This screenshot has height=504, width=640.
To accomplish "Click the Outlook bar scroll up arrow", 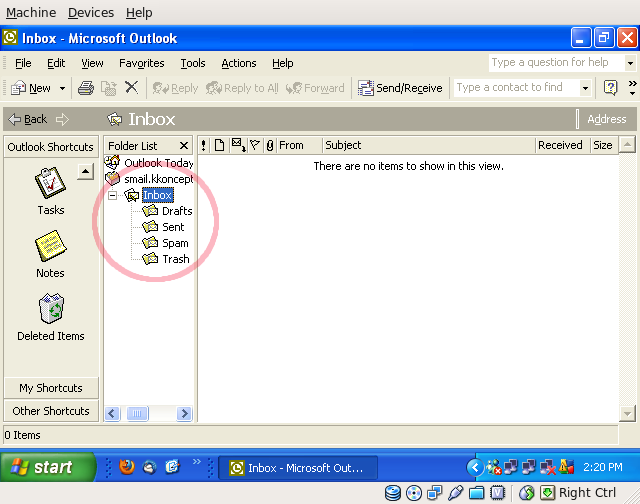I will (85, 172).
